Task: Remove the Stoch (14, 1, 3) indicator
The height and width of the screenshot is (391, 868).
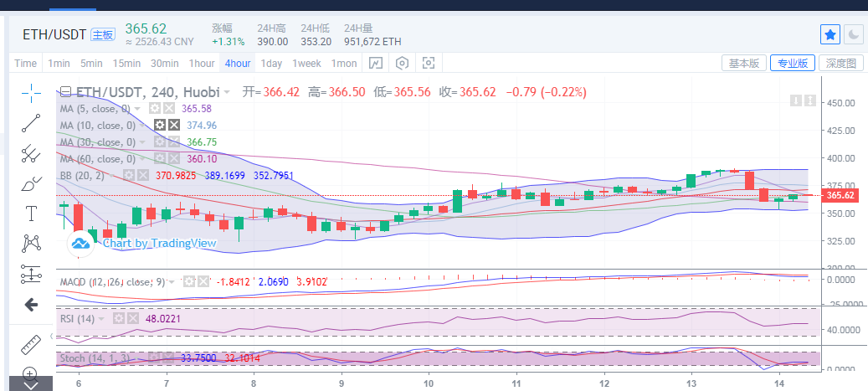Action: (x=167, y=358)
